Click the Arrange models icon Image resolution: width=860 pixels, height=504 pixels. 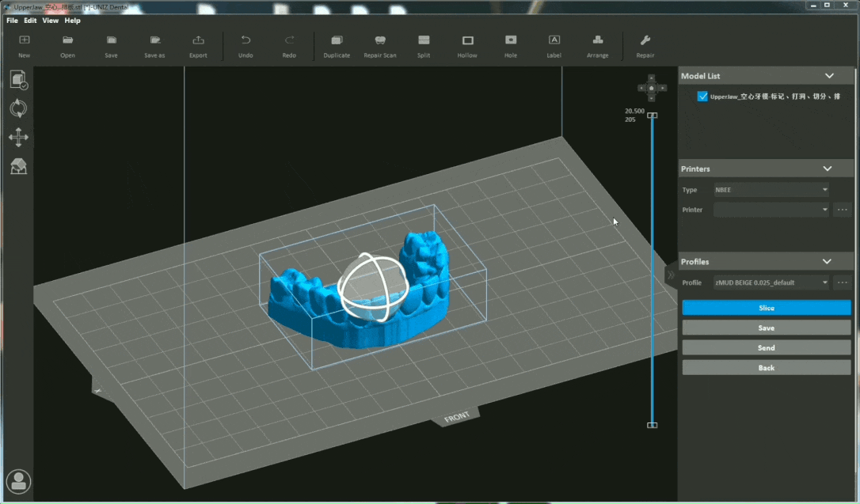(x=598, y=41)
